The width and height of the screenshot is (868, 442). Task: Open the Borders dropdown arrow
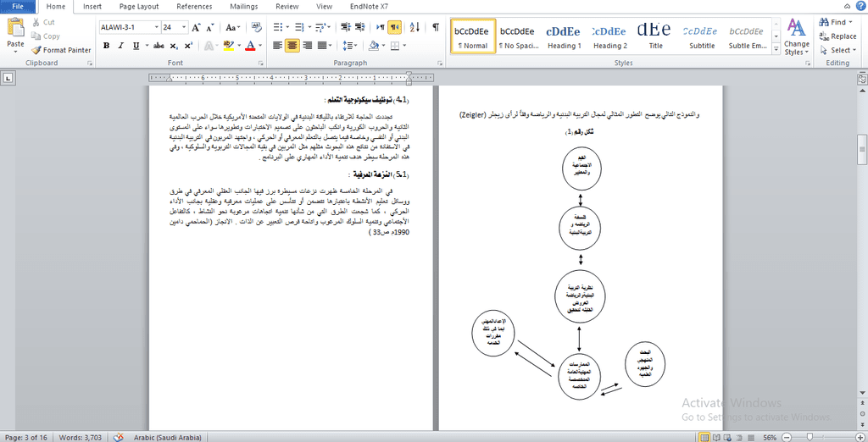click(404, 46)
